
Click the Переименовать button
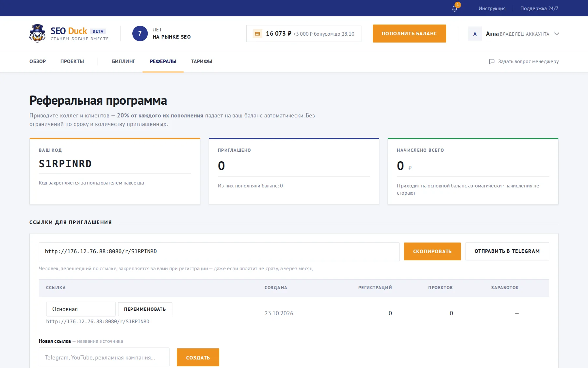[x=145, y=309]
